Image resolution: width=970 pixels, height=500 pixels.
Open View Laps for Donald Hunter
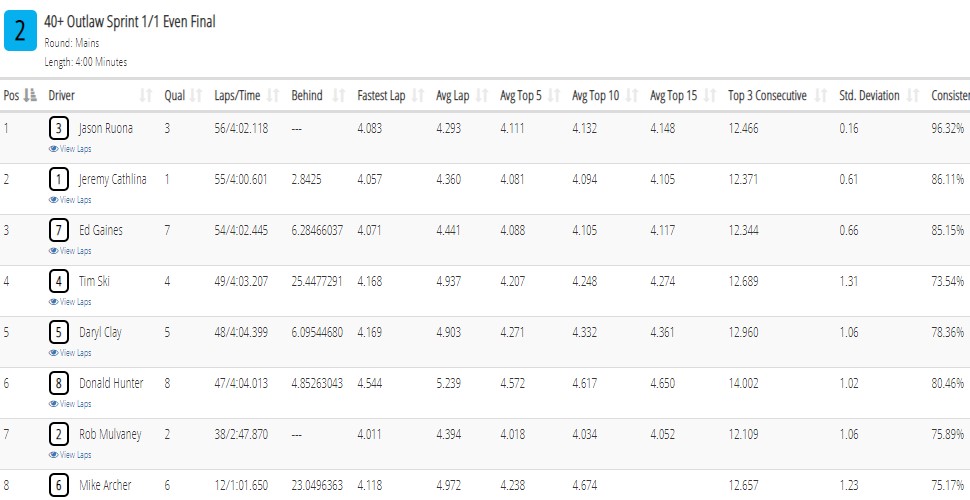tap(70, 404)
